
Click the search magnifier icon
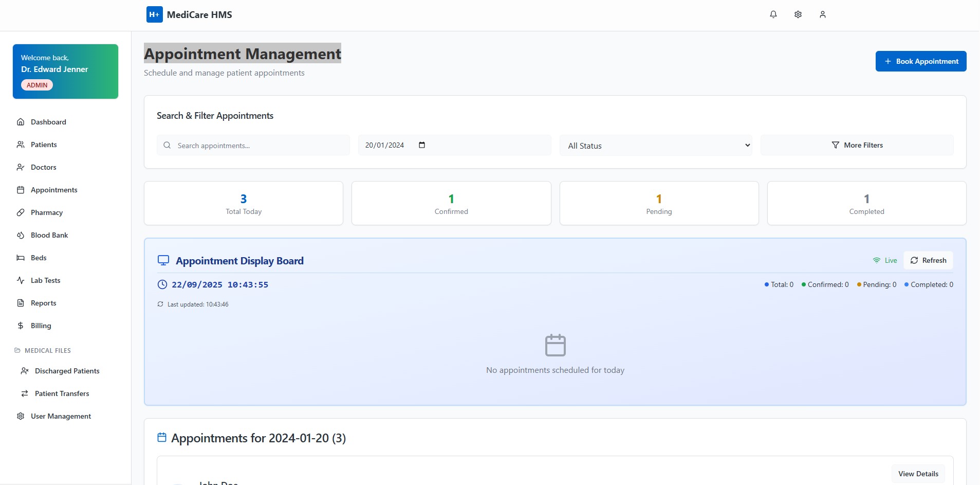coord(167,145)
